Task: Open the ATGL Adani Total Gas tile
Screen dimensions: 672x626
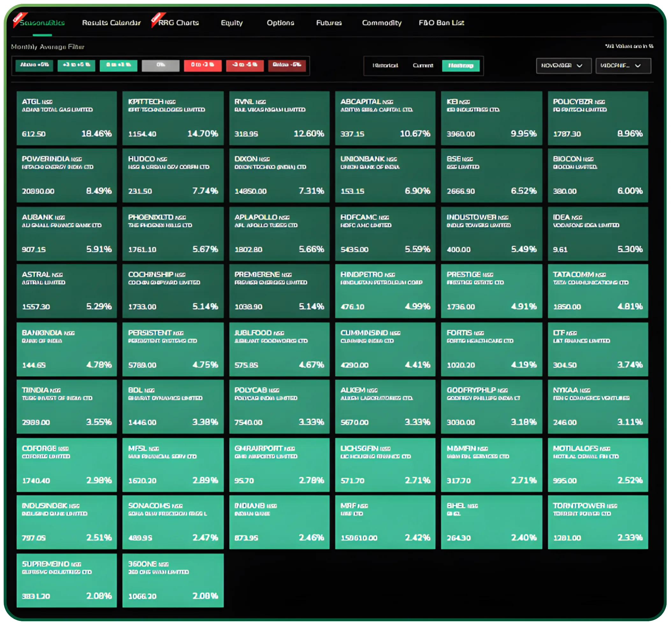Action: click(x=66, y=117)
